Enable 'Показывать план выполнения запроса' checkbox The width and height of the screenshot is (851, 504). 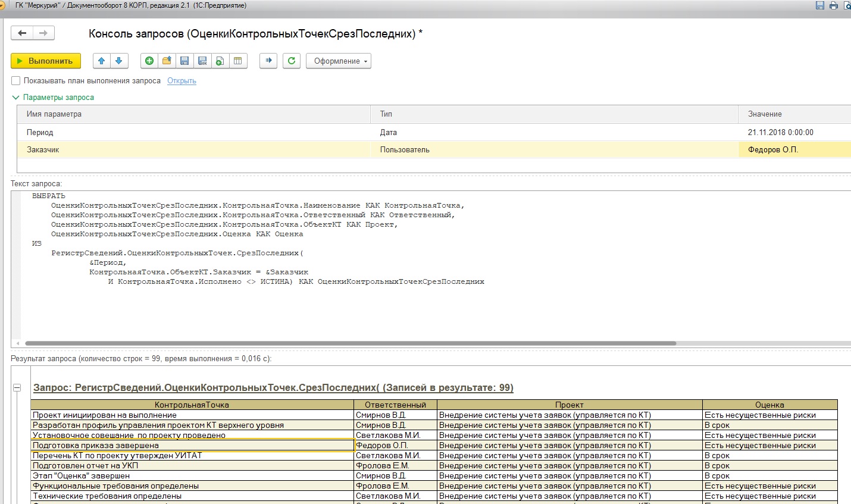point(16,81)
